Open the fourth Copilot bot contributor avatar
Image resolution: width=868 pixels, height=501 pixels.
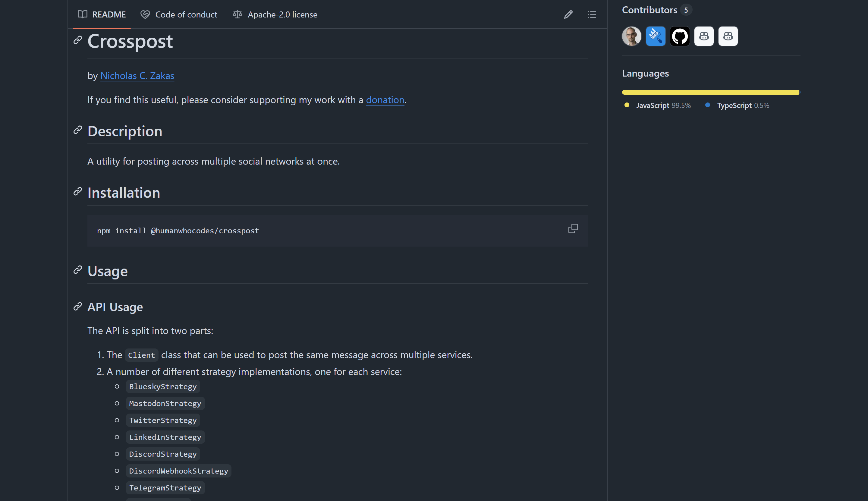pos(703,36)
